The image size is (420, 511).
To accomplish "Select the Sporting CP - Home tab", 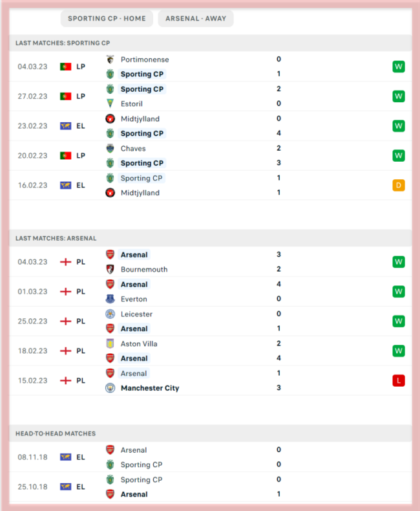I will (107, 18).
